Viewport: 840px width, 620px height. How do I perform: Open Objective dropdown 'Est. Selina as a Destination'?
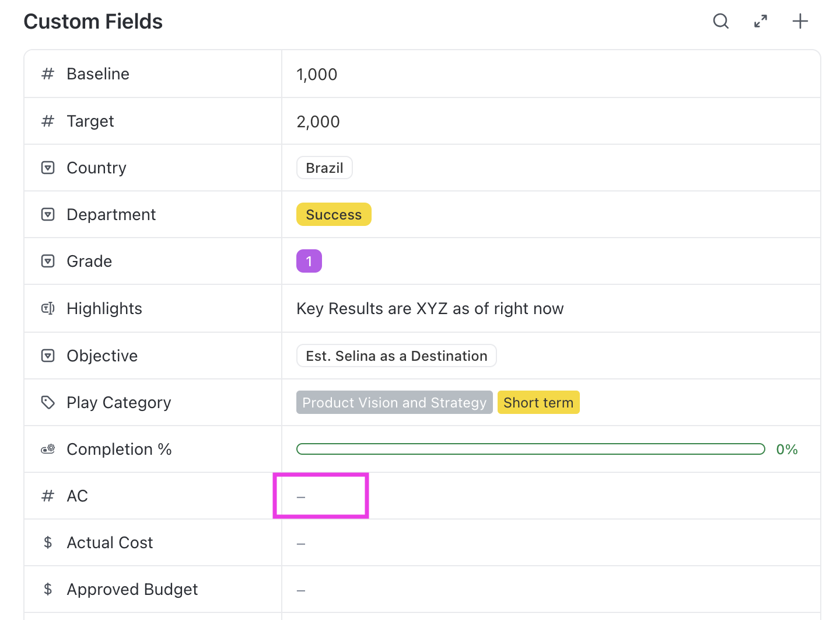coord(397,356)
